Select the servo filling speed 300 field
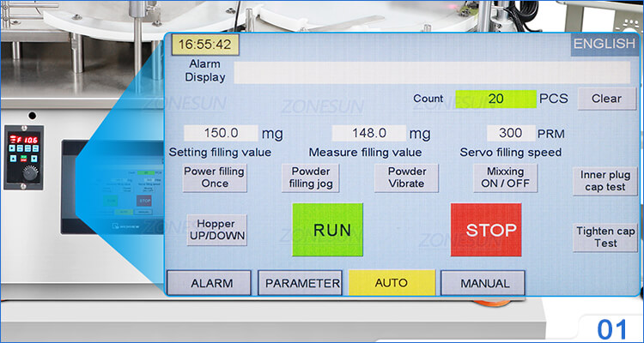The width and height of the screenshot is (644, 343). 511,133
